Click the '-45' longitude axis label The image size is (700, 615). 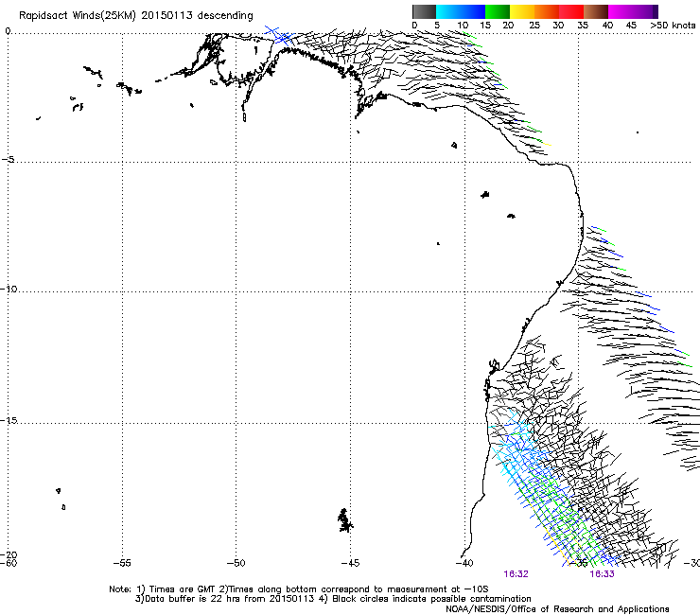(350, 563)
